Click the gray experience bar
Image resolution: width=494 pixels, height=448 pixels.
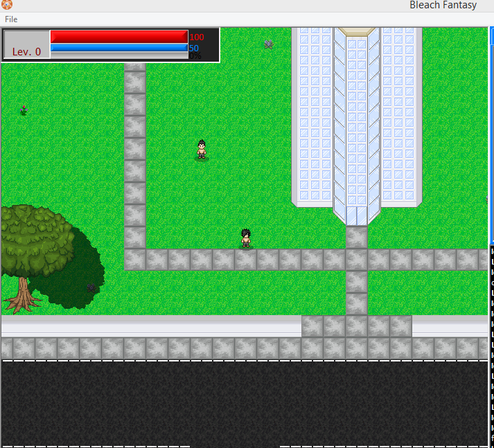click(119, 55)
